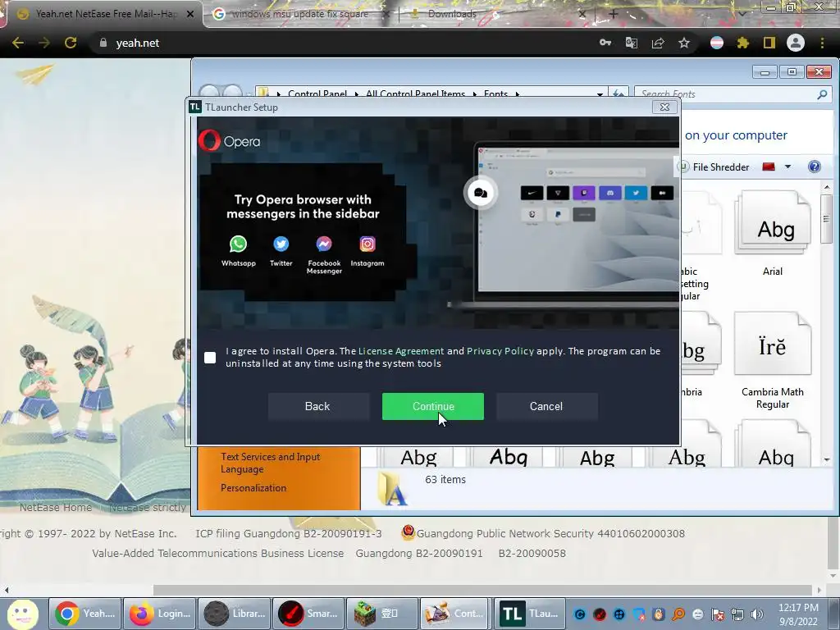Click the Fonts list scroll down arrow
The height and width of the screenshot is (630, 840).
coord(827,459)
